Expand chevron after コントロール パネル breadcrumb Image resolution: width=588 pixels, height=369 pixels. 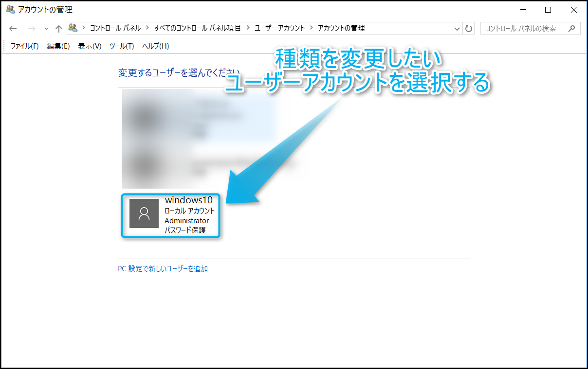(x=147, y=28)
